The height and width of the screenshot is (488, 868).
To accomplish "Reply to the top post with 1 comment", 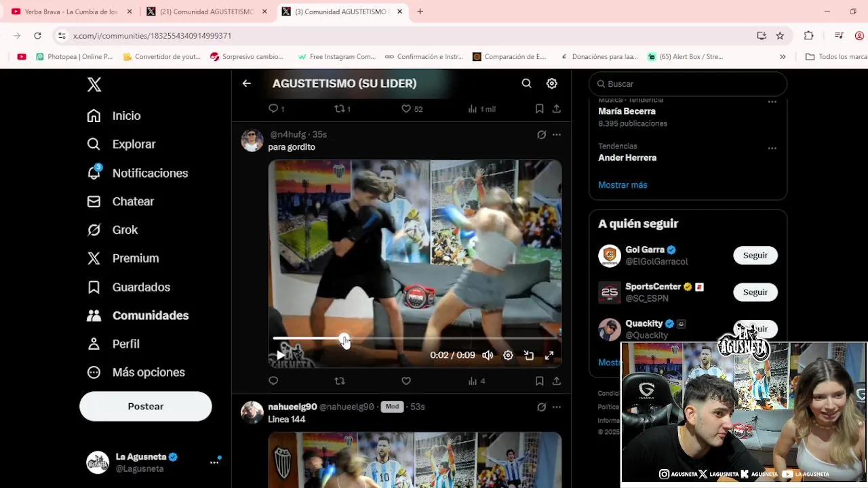I will [x=276, y=108].
